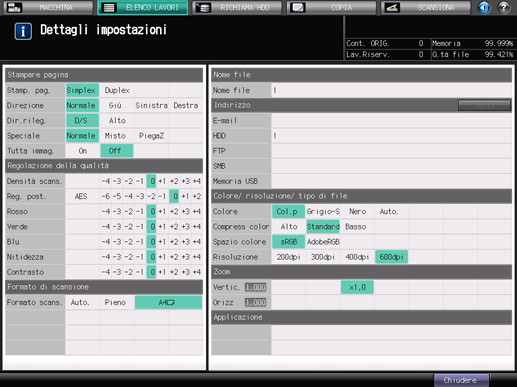Open the RICHIAMA HDD tab

237,7
